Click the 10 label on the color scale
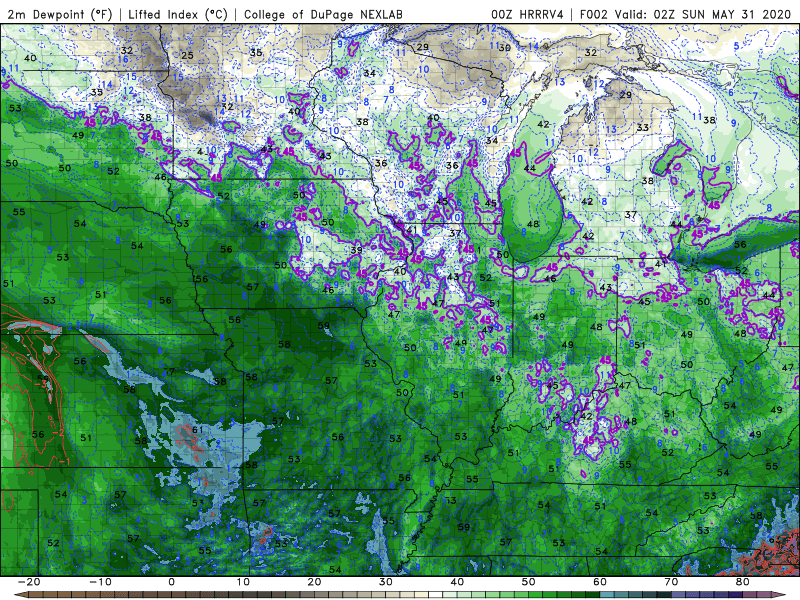 pyautogui.click(x=243, y=582)
